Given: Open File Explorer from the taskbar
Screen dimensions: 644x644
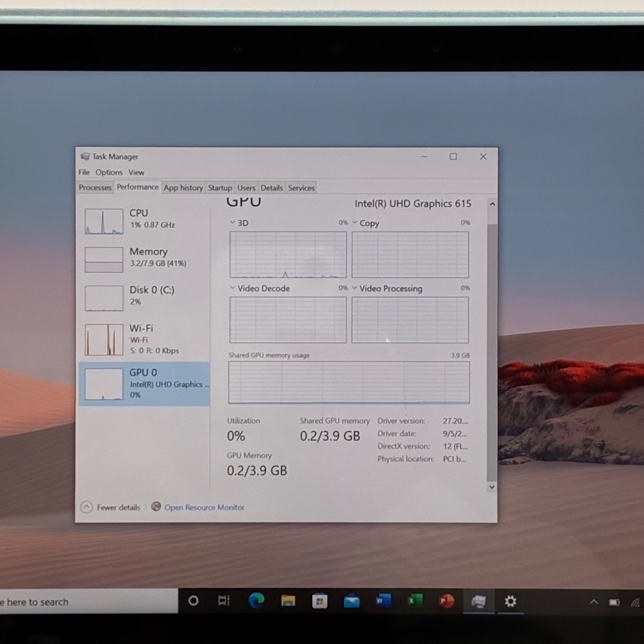Looking at the screenshot, I should tap(288, 600).
